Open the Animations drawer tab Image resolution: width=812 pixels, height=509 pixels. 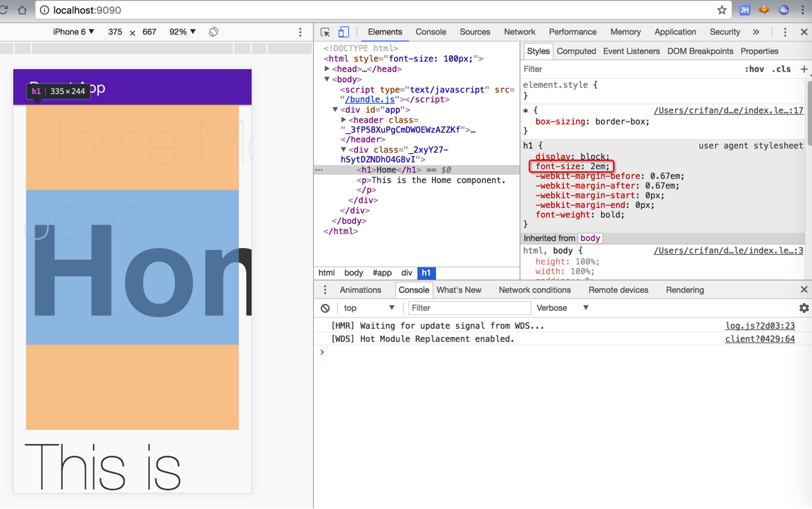361,289
